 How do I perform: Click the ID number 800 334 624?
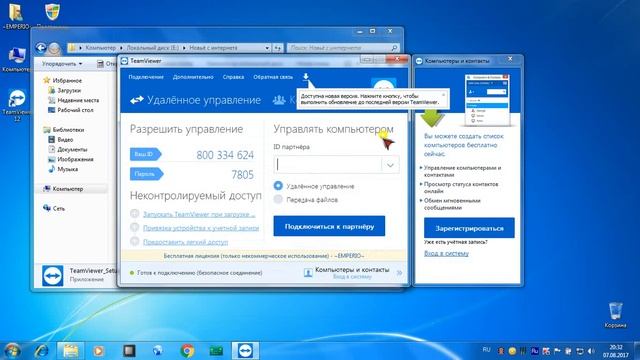coord(225,155)
